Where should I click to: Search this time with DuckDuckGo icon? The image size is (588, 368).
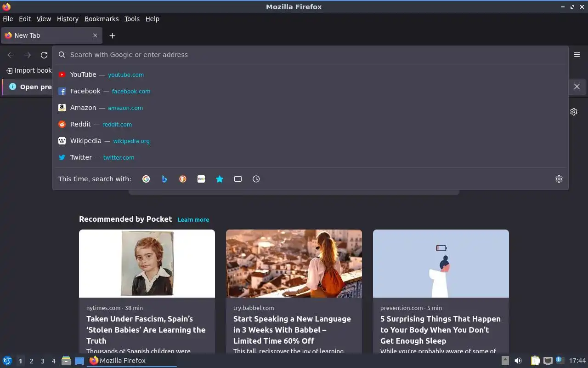(x=183, y=179)
